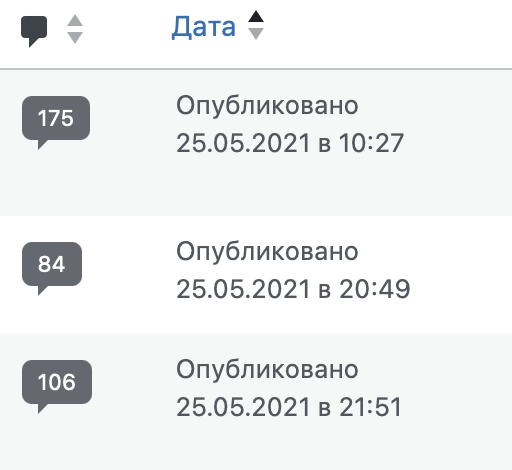Select the gray down arrow beside Дата

[x=256, y=34]
